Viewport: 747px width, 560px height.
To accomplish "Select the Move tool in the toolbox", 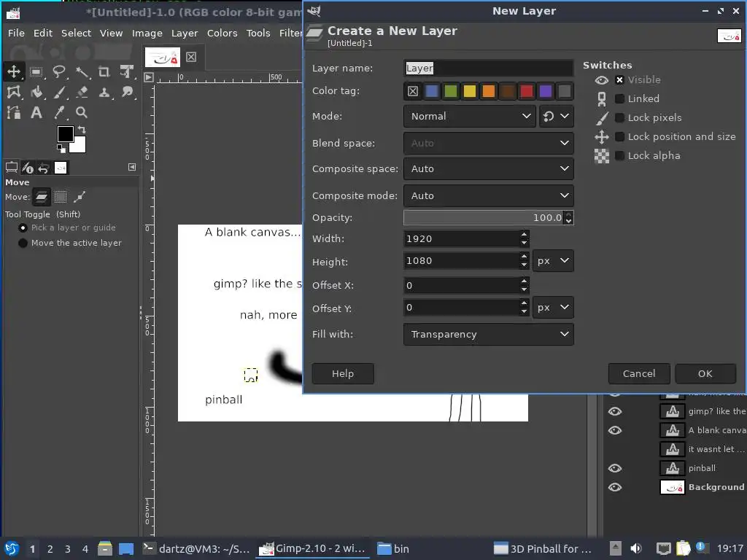I will coord(14,72).
